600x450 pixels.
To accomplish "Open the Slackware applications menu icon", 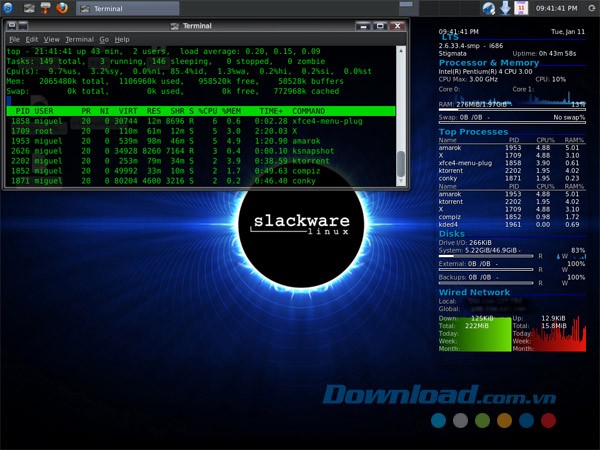I will 7,8.
